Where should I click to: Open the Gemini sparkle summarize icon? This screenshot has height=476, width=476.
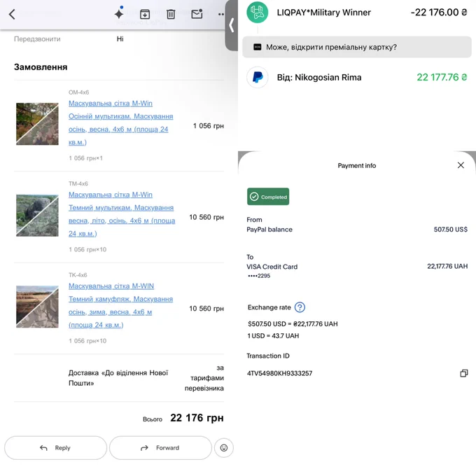coord(119,13)
